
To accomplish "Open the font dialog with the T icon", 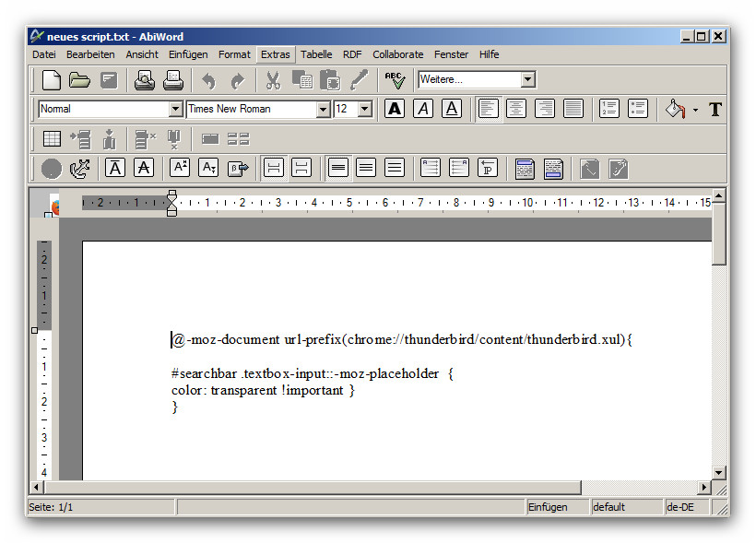I will pos(715,110).
